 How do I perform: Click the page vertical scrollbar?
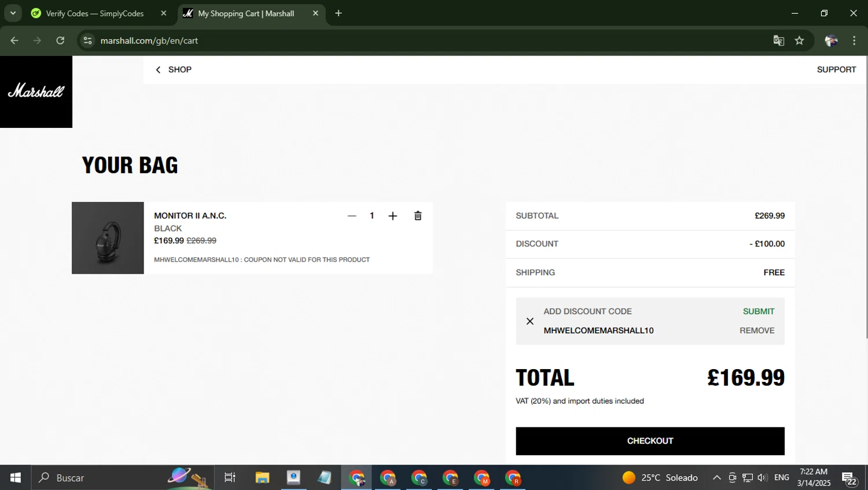(866, 197)
